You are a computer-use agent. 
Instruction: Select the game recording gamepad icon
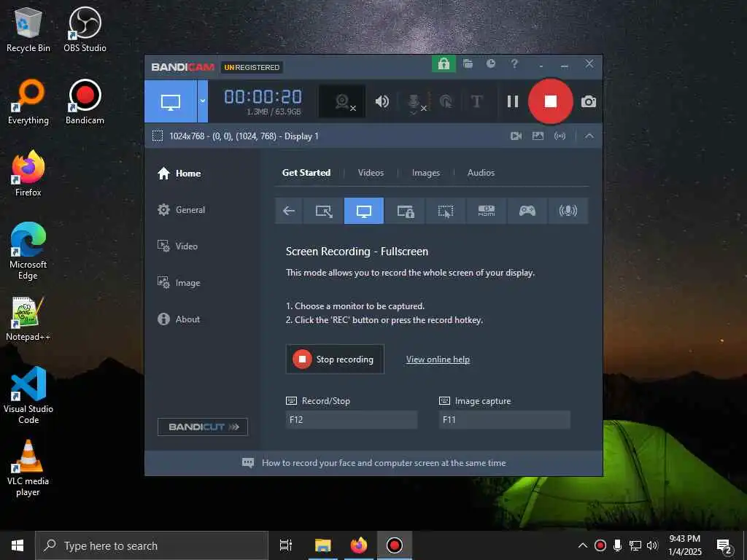pyautogui.click(x=527, y=211)
